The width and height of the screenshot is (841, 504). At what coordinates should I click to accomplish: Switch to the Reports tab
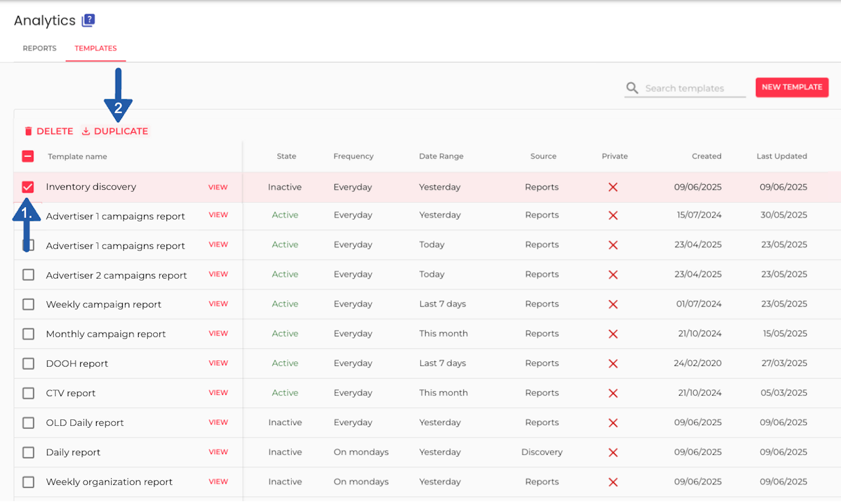tap(39, 49)
